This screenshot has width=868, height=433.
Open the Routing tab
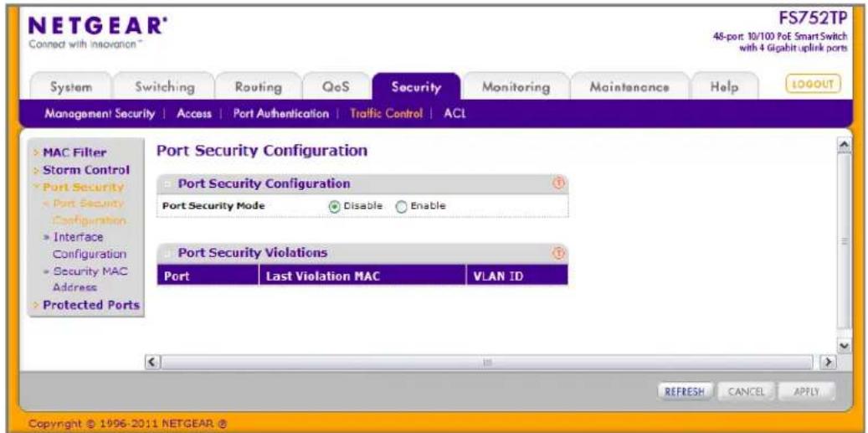tap(258, 87)
